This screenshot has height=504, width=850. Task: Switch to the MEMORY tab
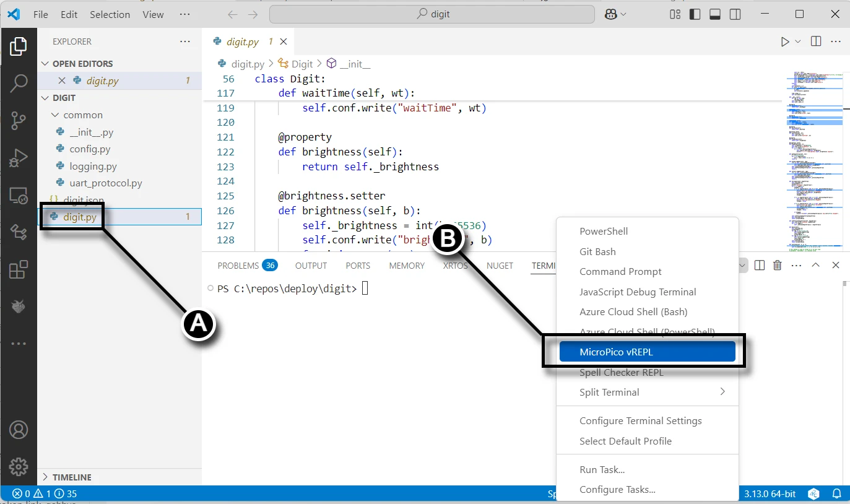(x=407, y=265)
